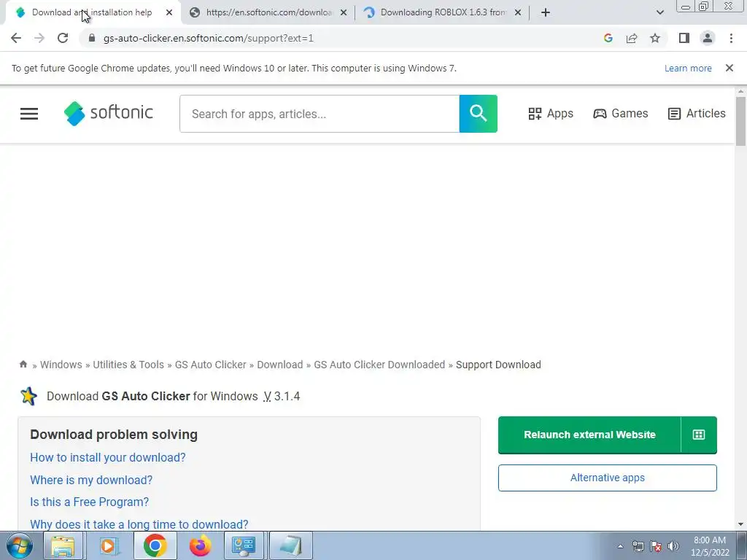The width and height of the screenshot is (747, 560).
Task: Open Where is my download? link
Action: (x=91, y=480)
